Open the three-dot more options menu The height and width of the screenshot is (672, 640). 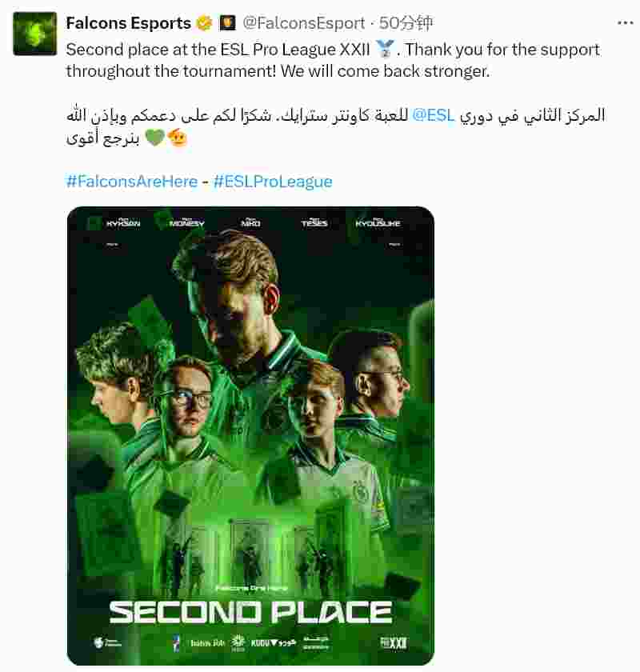[x=625, y=23]
